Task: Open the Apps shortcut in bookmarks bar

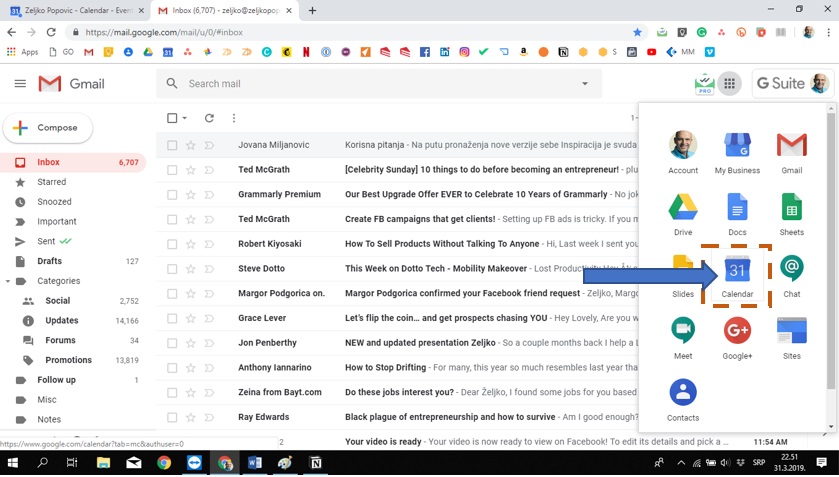Action: coord(22,52)
